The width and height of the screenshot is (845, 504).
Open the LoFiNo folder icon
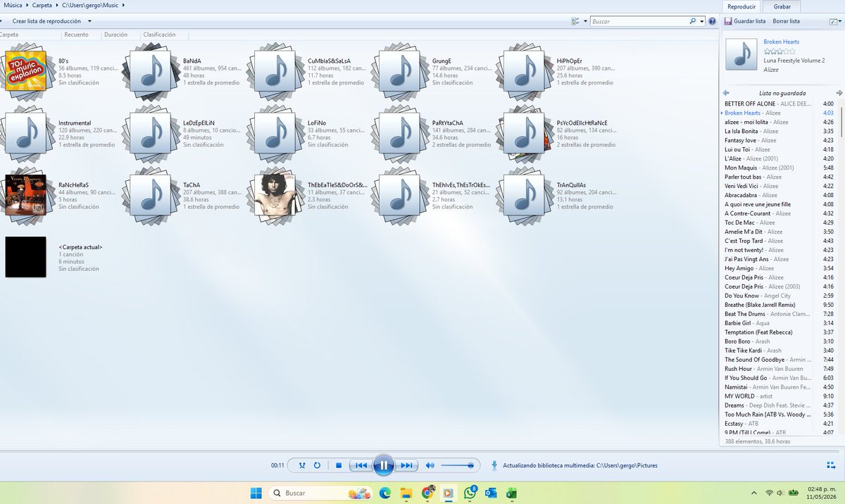pyautogui.click(x=275, y=133)
